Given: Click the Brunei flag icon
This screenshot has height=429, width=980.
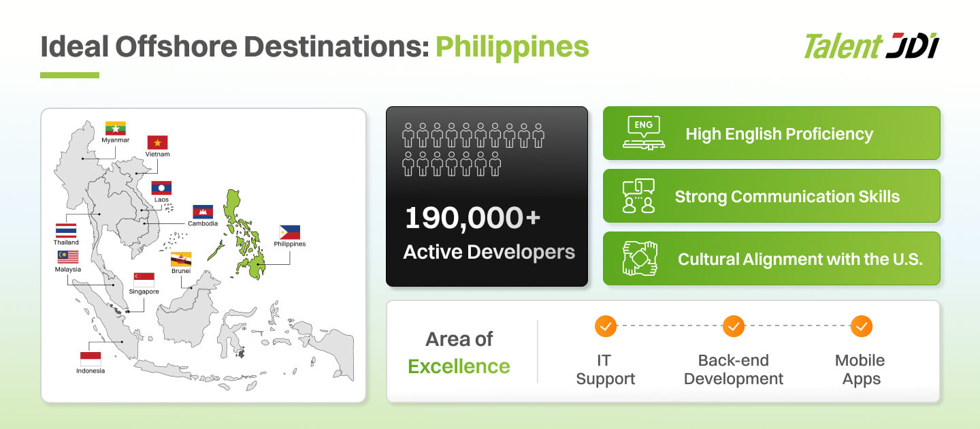Looking at the screenshot, I should [x=181, y=259].
